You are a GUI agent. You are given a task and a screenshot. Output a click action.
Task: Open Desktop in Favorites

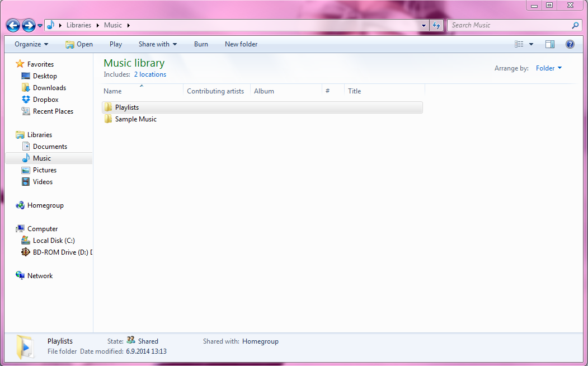pos(45,76)
